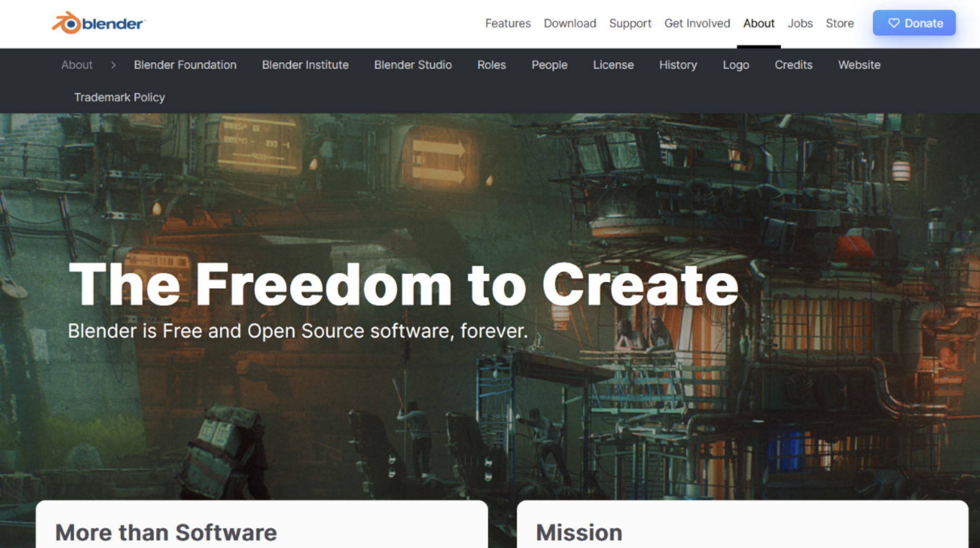View the History tab
The height and width of the screenshot is (548, 980).
pyautogui.click(x=678, y=65)
